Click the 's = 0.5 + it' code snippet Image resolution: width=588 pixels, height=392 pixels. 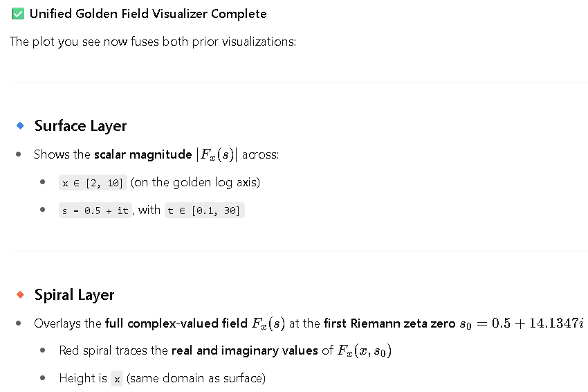[x=95, y=211]
